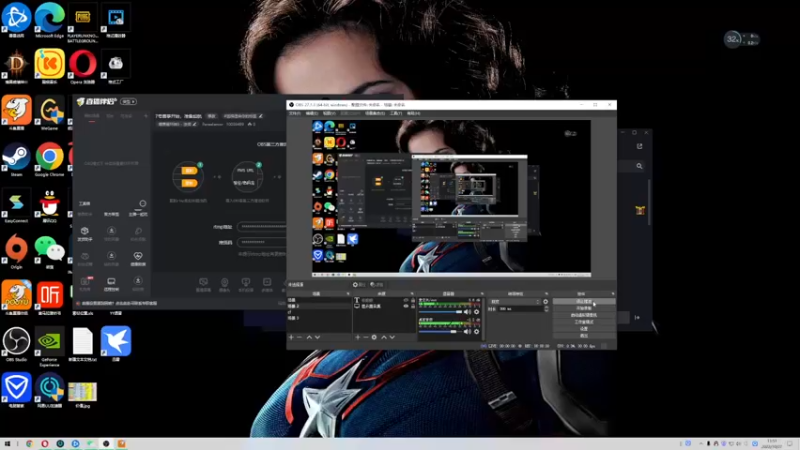Open the scene transition type dropdown
800x450 pixels.
coord(514,302)
